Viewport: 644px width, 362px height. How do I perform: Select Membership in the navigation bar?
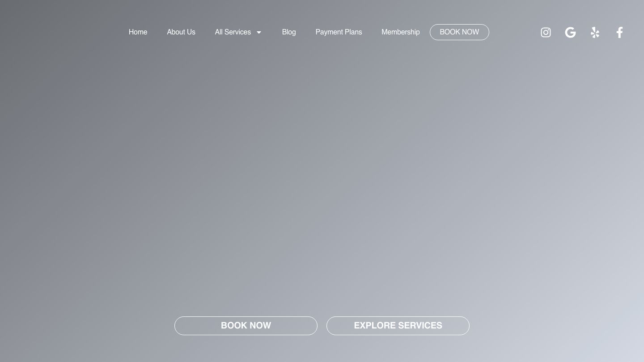click(x=400, y=32)
